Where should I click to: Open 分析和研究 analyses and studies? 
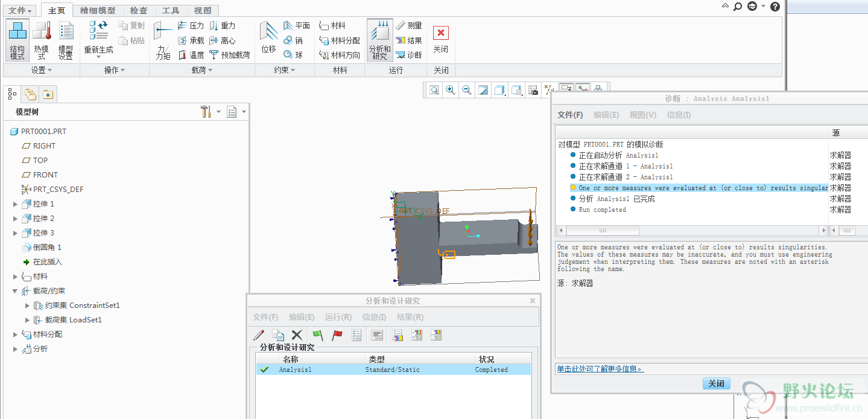point(380,40)
